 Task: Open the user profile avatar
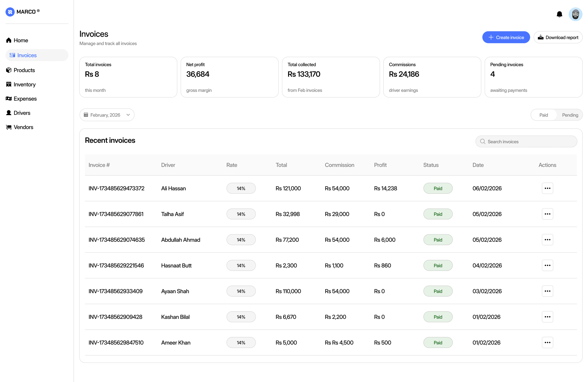575,14
